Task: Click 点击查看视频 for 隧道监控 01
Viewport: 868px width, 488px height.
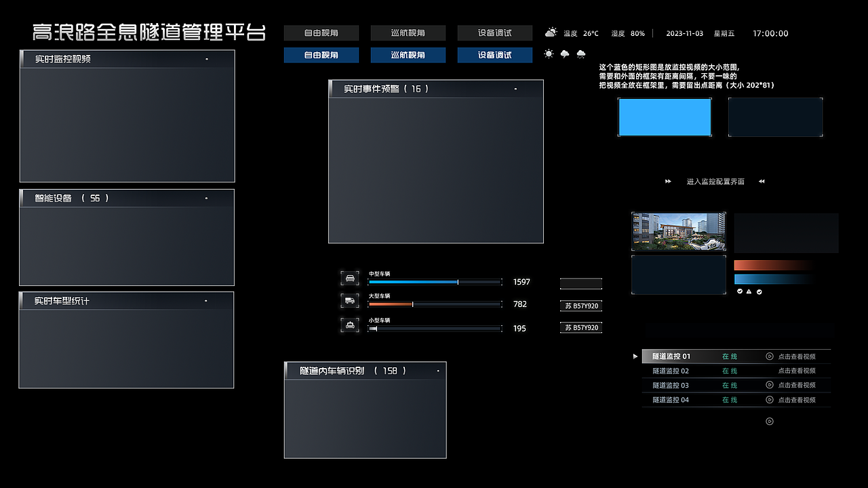Action: [x=797, y=357]
